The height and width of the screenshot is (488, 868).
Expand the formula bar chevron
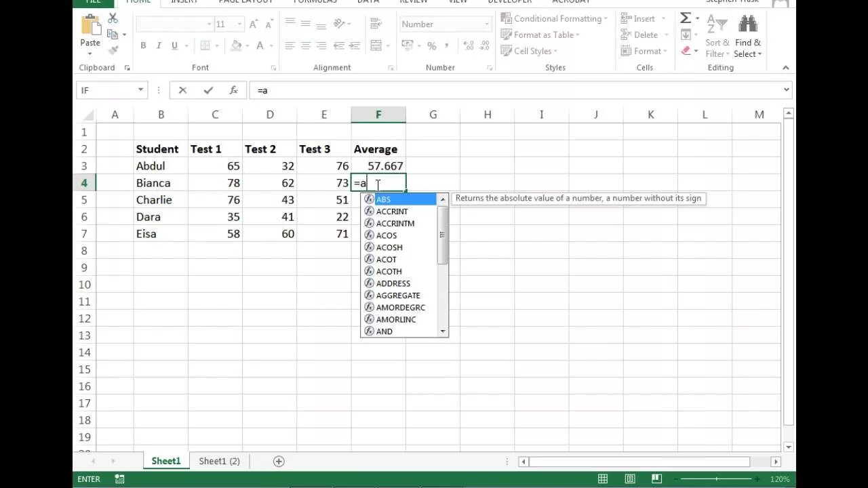tap(787, 89)
